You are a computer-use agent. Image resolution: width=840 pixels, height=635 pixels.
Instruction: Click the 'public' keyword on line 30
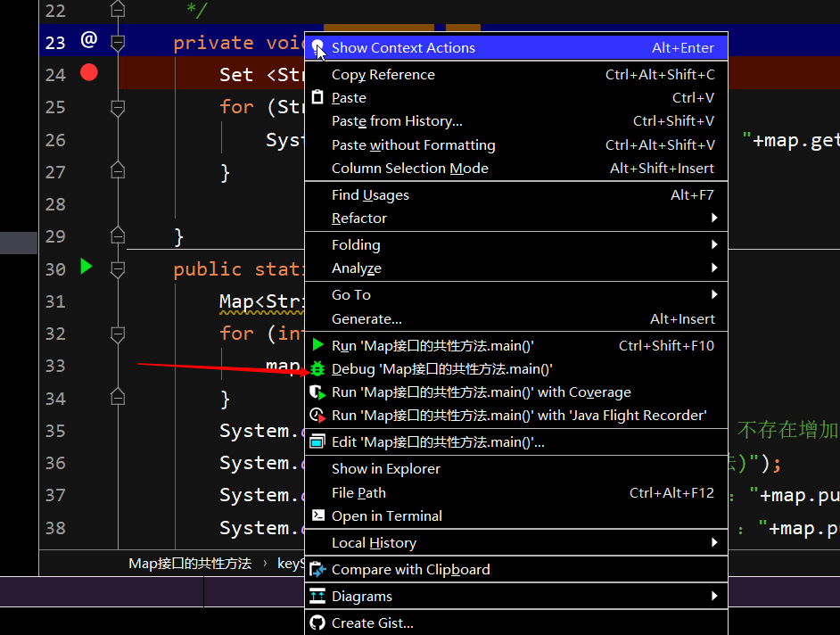click(207, 269)
